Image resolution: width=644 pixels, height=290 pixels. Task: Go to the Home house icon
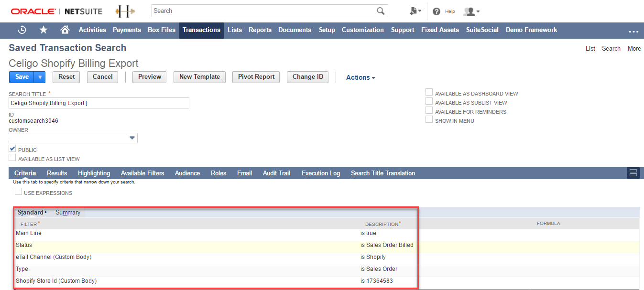click(65, 30)
